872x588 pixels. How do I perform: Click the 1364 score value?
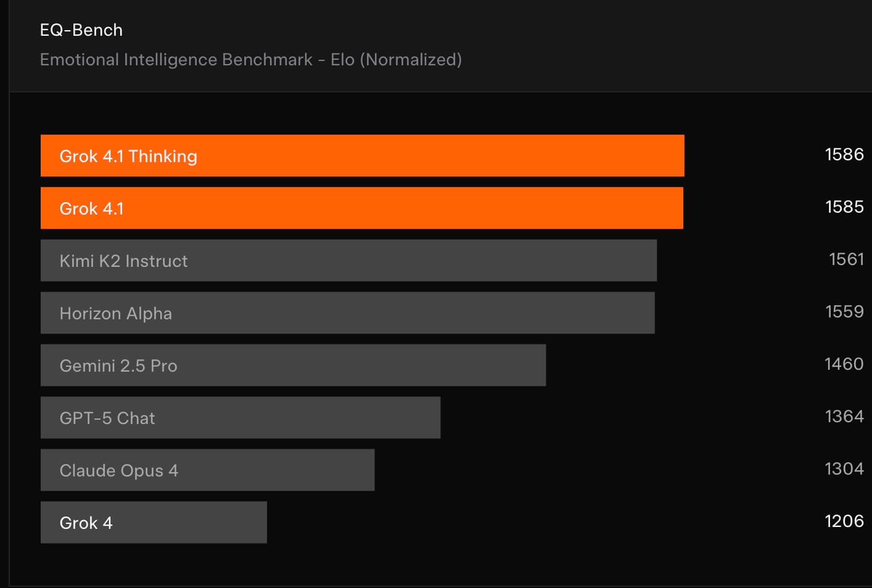click(844, 416)
